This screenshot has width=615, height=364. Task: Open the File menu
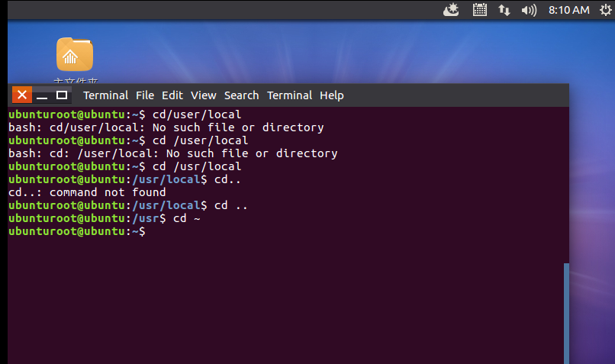point(145,95)
